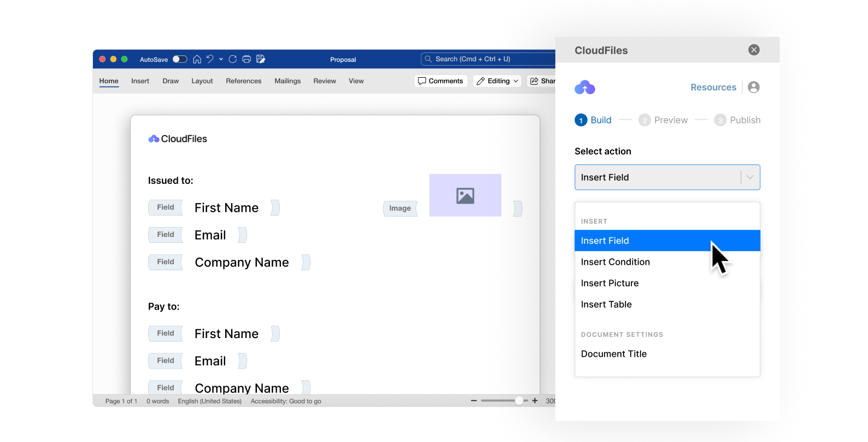
Task: Click the red close window button
Action: point(102,59)
